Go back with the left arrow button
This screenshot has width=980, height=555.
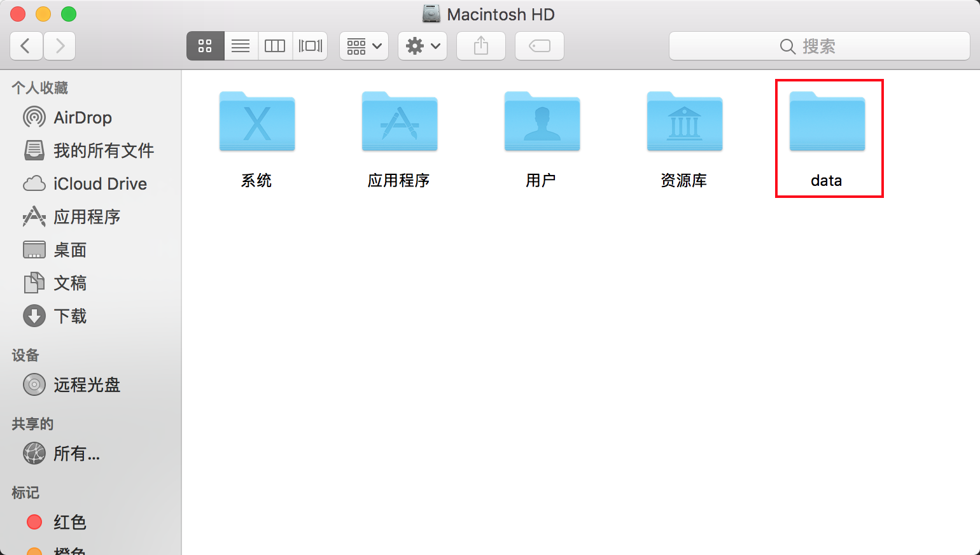tap(26, 46)
